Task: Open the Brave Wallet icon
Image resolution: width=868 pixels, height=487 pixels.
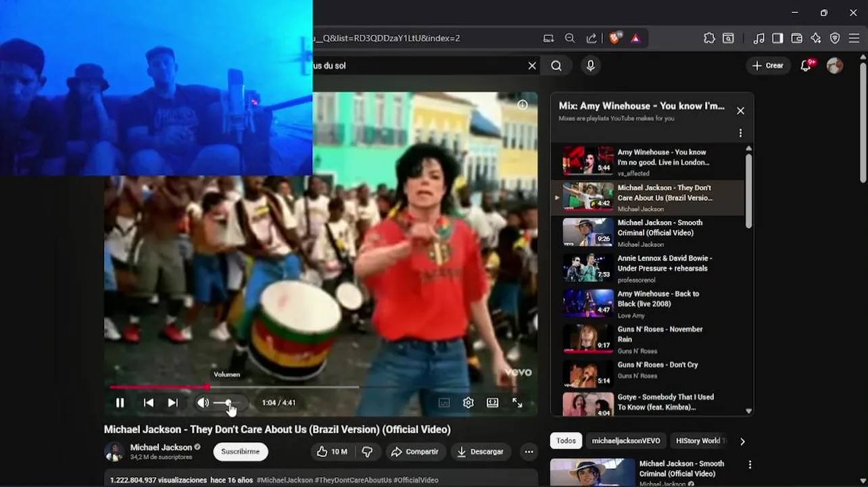Action: click(x=797, y=39)
